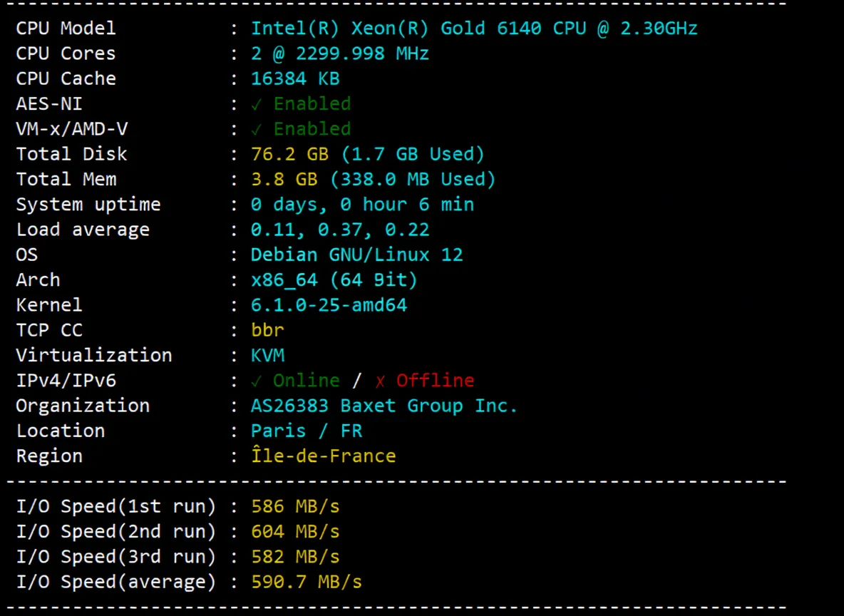
Task: Click the 16384 KB cache value
Action: coord(296,78)
